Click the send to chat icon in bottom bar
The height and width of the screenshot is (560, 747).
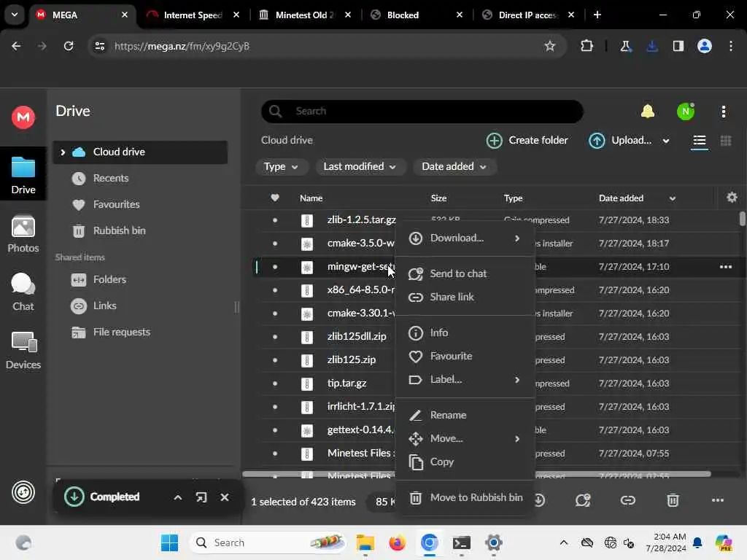(583, 500)
